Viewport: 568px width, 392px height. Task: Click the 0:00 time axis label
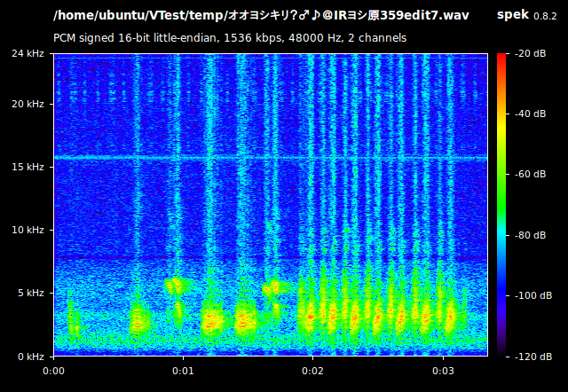pos(53,371)
